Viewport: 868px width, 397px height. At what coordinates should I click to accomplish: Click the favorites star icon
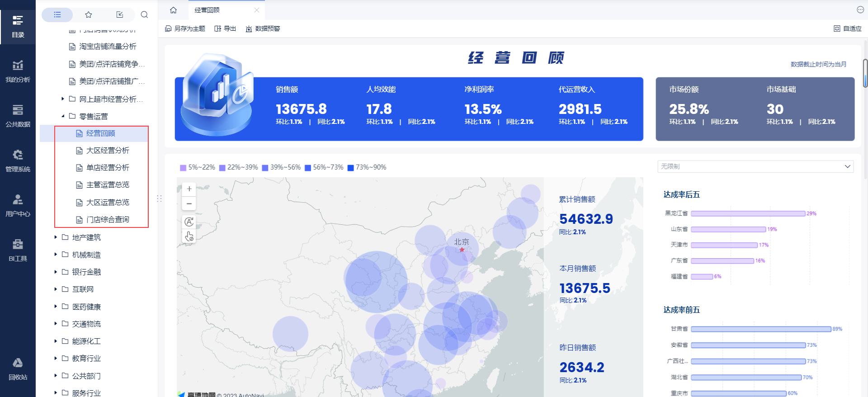[x=89, y=15]
